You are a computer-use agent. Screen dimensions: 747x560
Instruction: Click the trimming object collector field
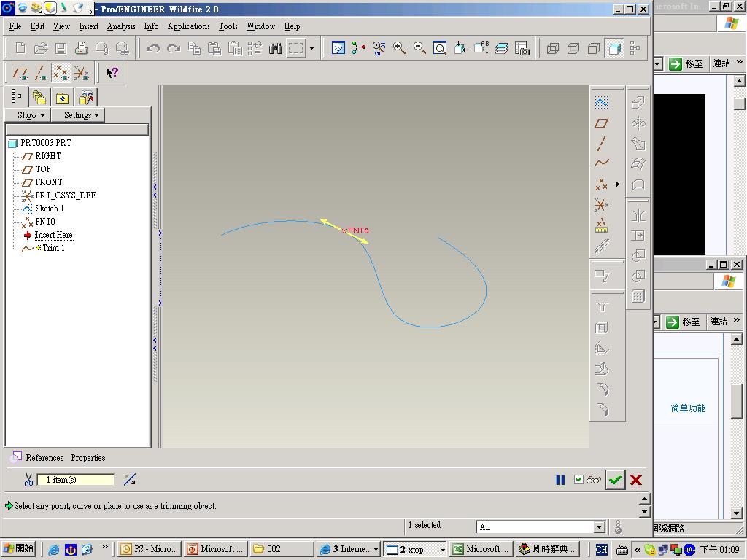76,480
